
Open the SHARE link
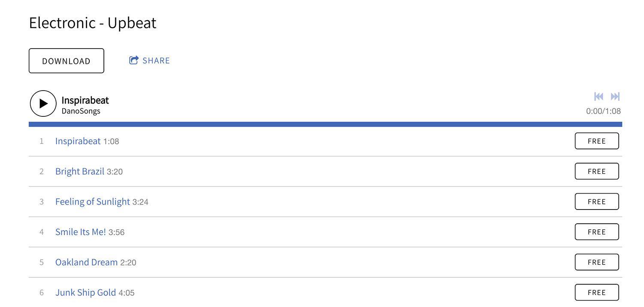(x=149, y=61)
